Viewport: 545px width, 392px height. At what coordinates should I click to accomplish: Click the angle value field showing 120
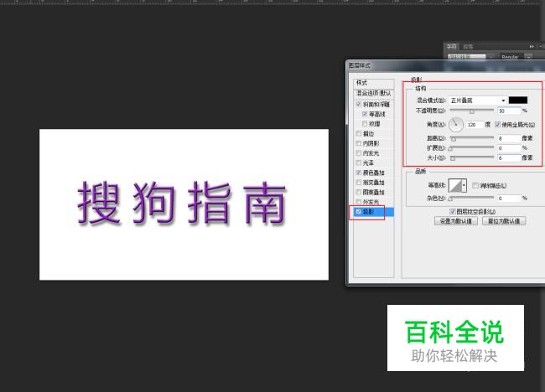475,124
